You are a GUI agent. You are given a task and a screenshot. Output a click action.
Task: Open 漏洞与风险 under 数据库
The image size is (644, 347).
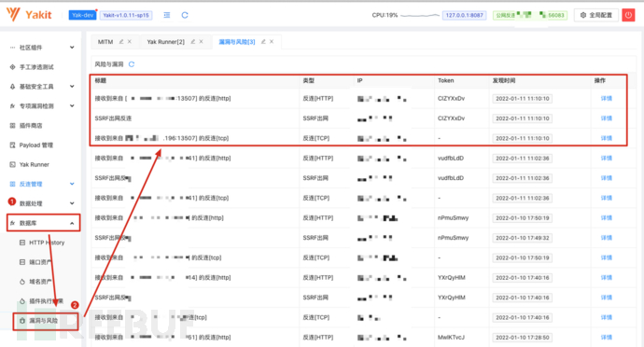point(44,321)
